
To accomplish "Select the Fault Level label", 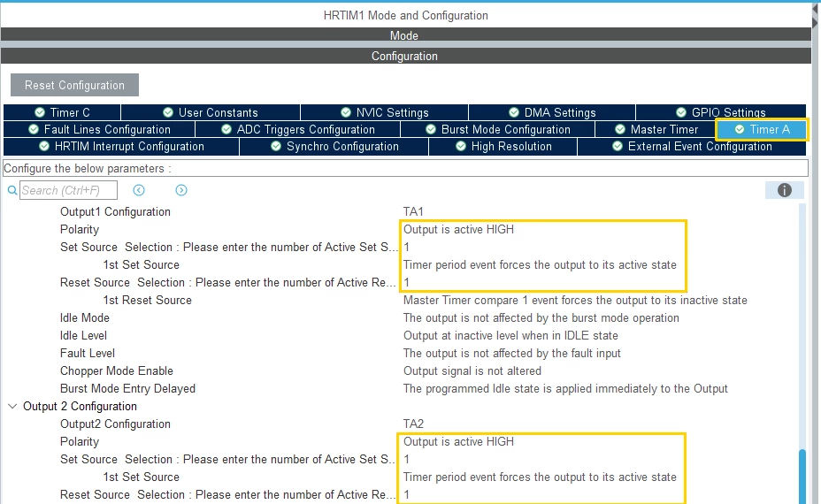I will 88,354.
